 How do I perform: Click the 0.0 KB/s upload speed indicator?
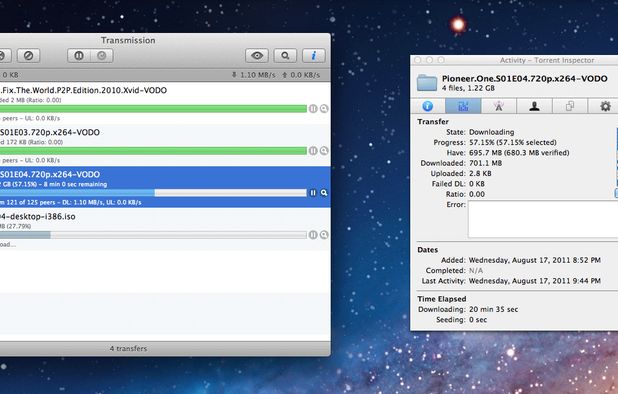pyautogui.click(x=301, y=75)
